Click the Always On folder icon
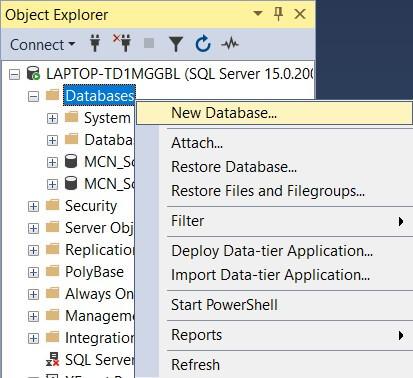 (52, 293)
